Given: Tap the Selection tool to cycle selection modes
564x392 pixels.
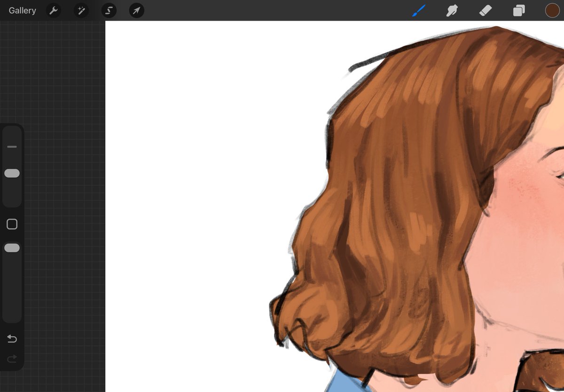Looking at the screenshot, I should click(109, 10).
